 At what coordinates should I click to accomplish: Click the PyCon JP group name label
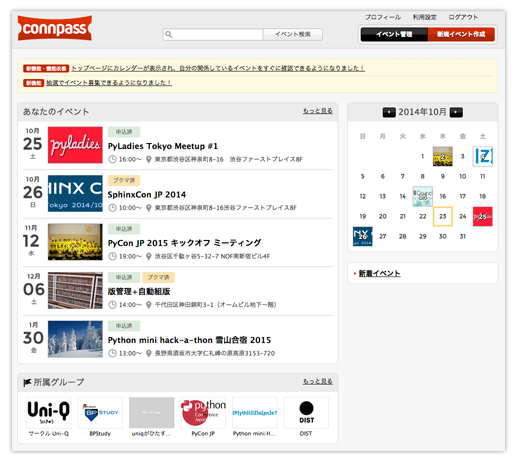[203, 434]
